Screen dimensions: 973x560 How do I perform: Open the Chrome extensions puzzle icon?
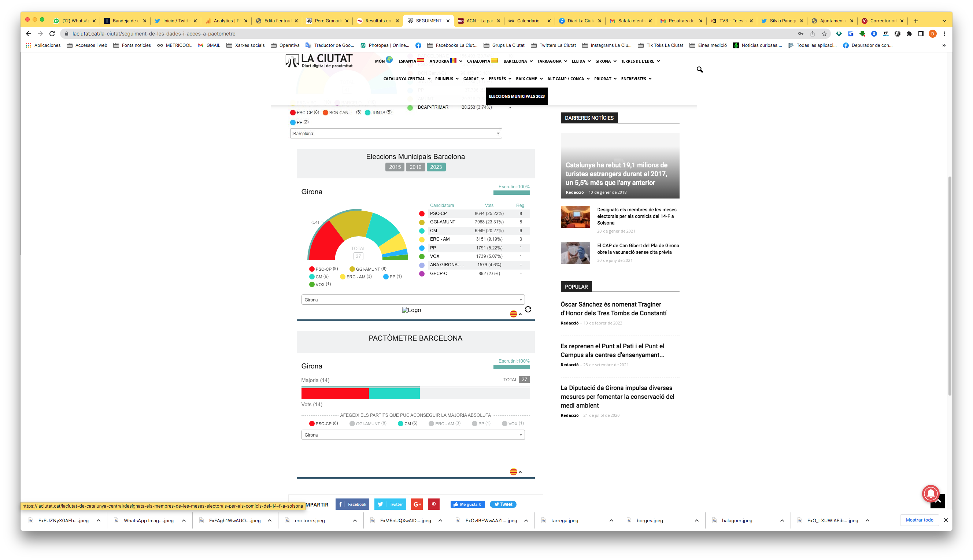909,34
